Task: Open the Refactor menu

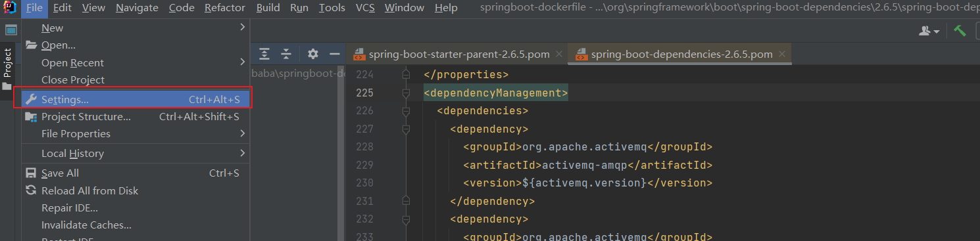Action: click(225, 8)
